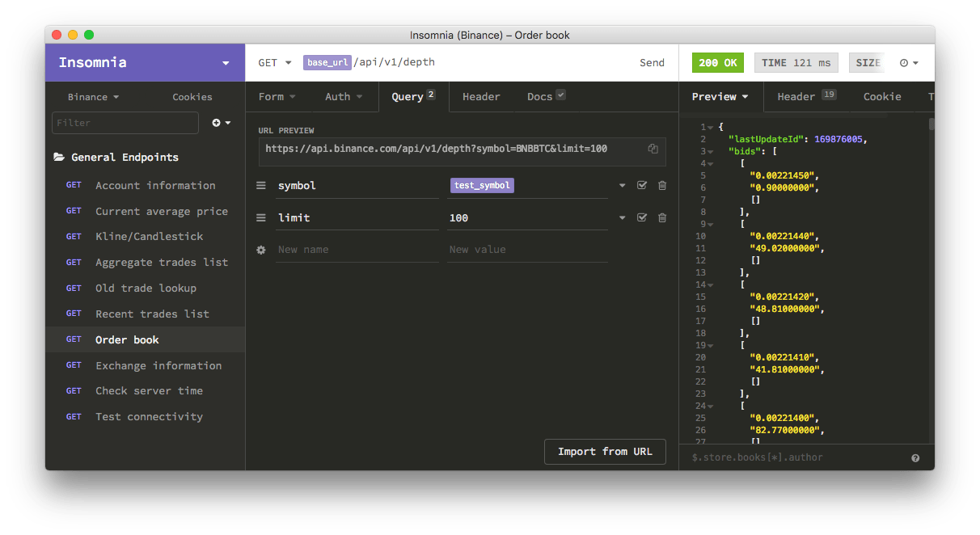980x535 pixels.
Task: Click the lastUpdateId value 169876005
Action: tap(838, 139)
